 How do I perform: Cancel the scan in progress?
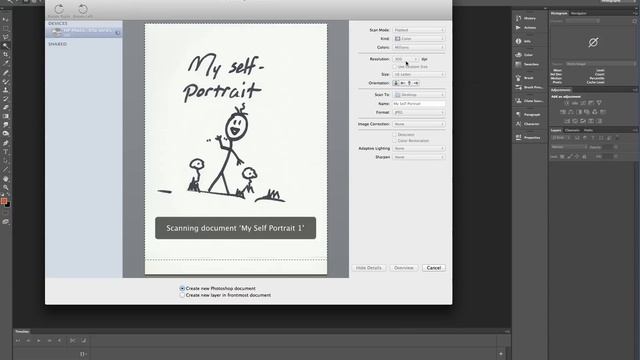click(x=433, y=268)
